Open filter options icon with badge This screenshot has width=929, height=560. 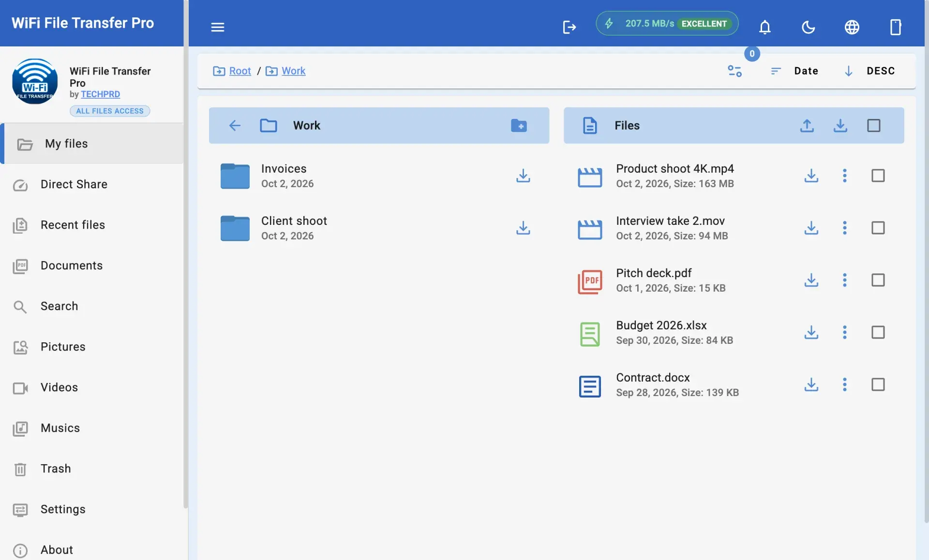coord(734,71)
